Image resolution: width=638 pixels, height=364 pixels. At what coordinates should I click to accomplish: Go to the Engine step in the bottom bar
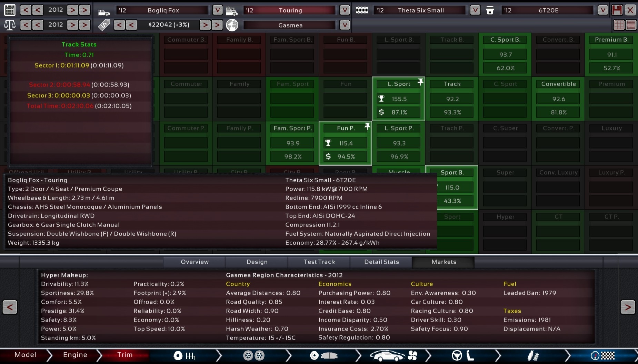click(75, 355)
